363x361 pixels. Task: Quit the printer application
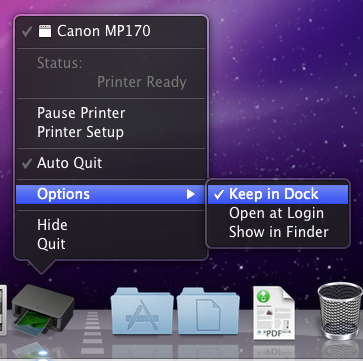point(111,244)
